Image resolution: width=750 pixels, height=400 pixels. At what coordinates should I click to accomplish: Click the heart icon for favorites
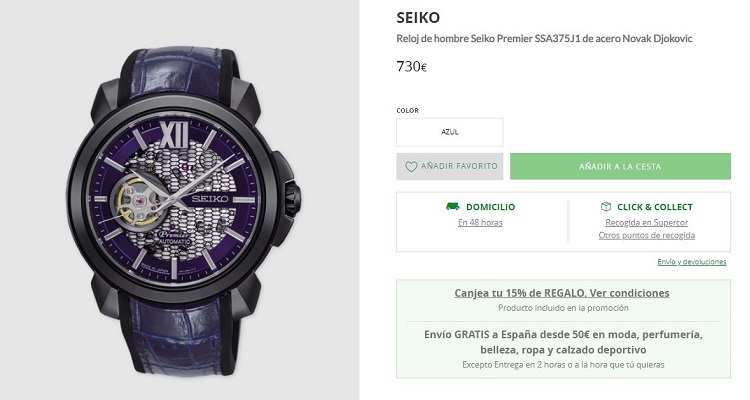[411, 167]
